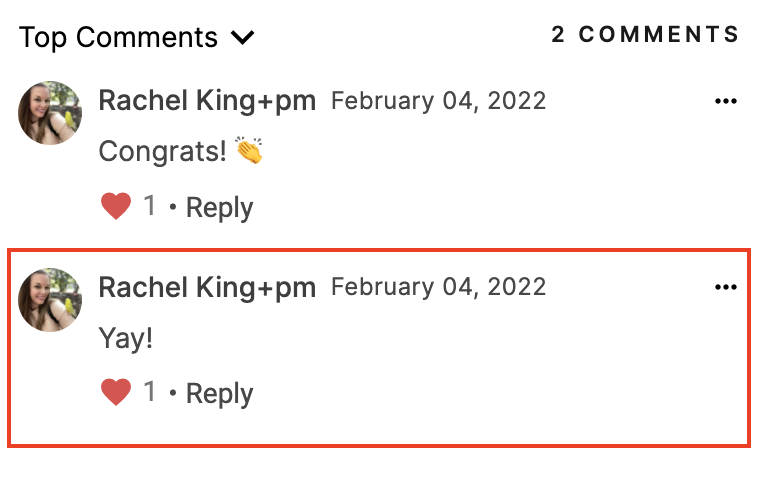
Task: Click the chevron arrow beside Top Comments
Action: point(242,38)
